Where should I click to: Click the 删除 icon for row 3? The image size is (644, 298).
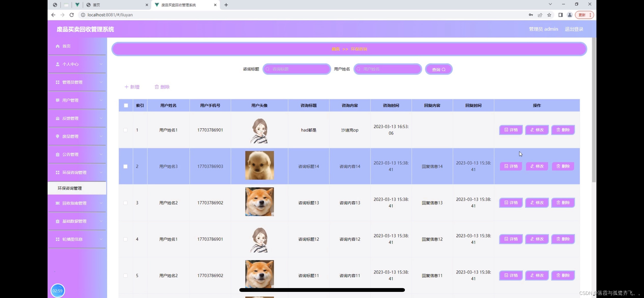[x=563, y=203]
